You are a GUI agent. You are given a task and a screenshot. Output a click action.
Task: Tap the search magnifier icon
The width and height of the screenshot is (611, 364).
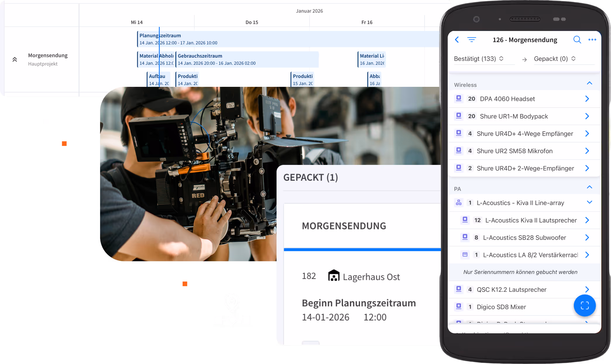pos(577,40)
